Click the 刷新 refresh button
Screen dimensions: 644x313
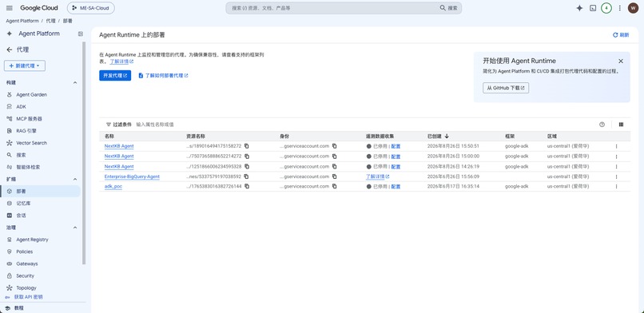(x=621, y=35)
